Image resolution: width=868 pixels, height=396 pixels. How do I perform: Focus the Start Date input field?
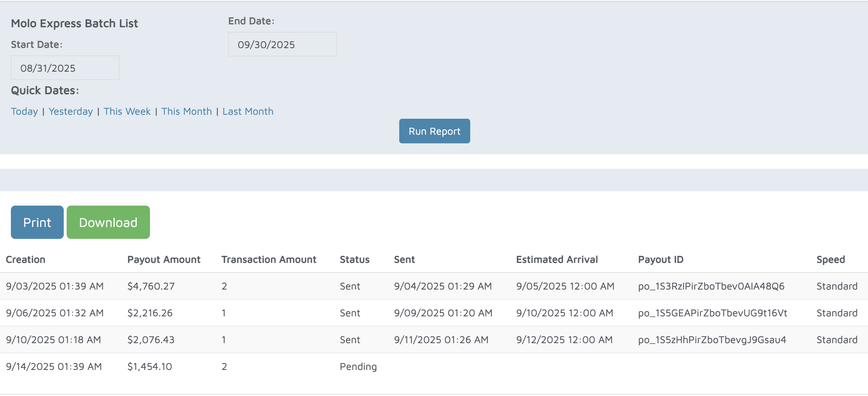65,68
